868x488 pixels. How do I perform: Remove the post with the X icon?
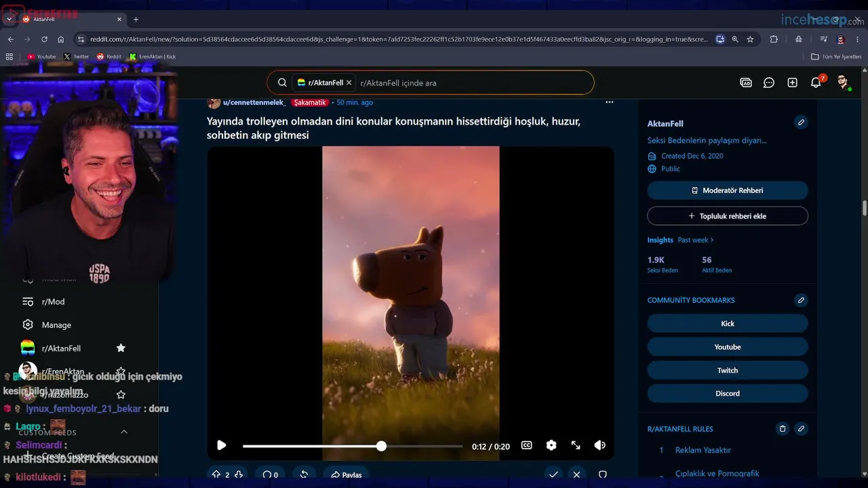[x=576, y=474]
